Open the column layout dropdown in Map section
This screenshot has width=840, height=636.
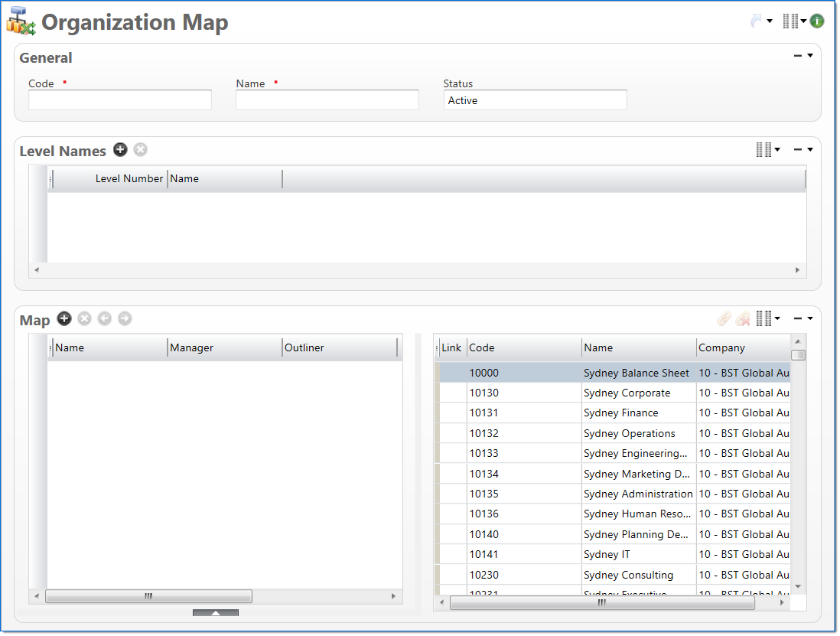tap(767, 318)
